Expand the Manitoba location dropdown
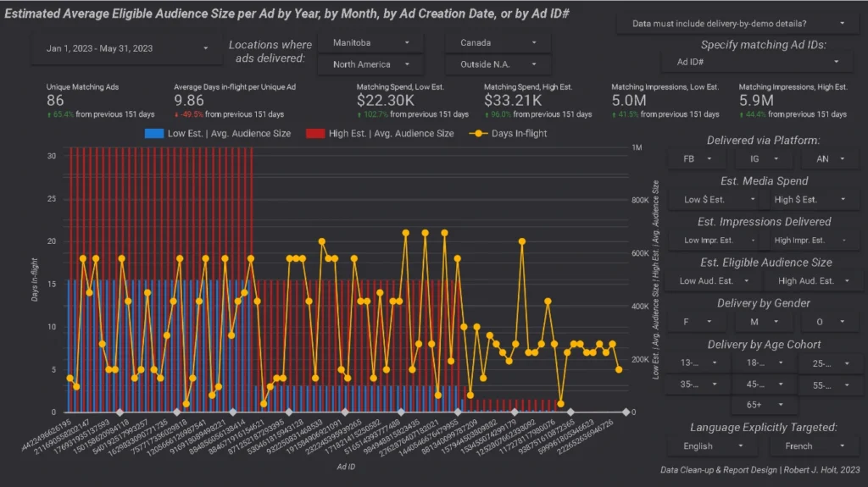The height and width of the screenshot is (487, 868). [370, 42]
